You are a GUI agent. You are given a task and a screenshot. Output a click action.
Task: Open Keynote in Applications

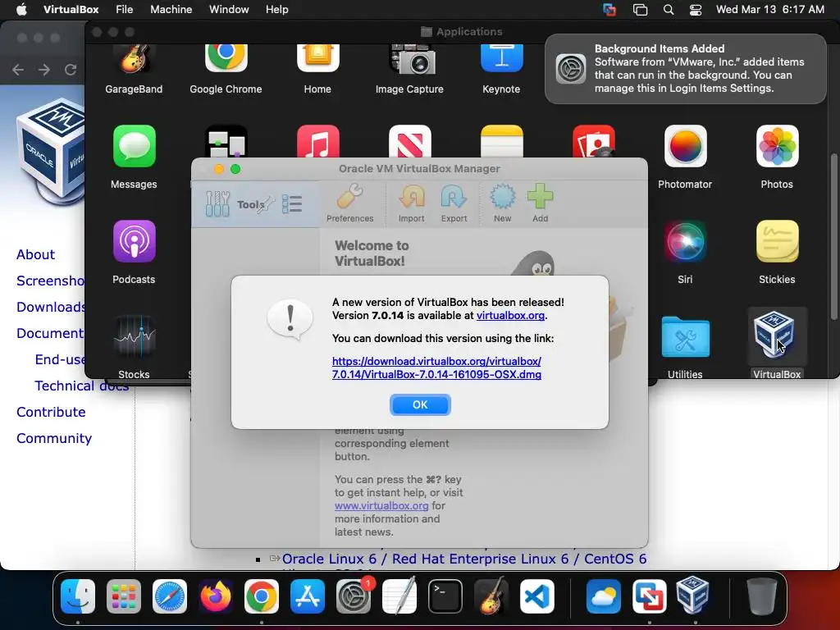click(501, 69)
